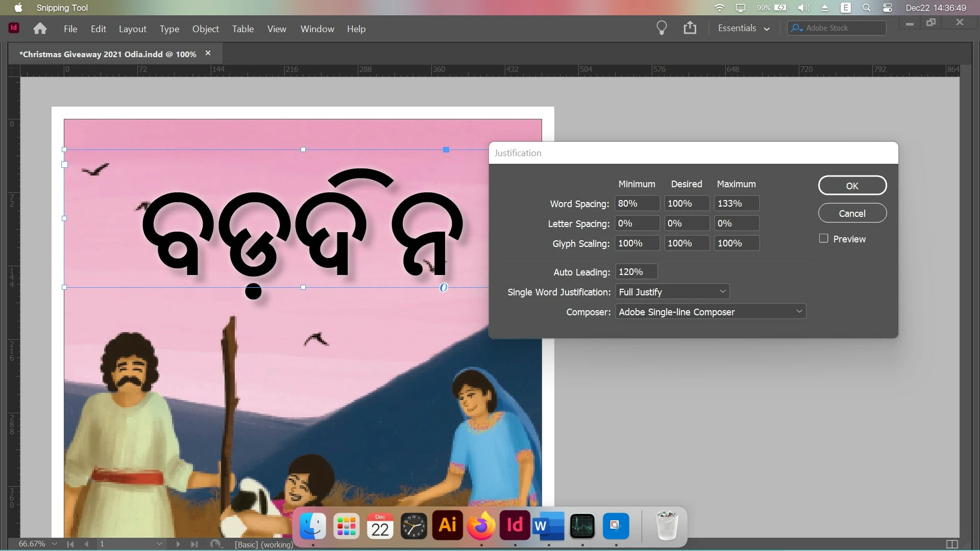Viewport: 980px width, 551px height.
Task: Enable the Preview checkbox
Action: (823, 238)
